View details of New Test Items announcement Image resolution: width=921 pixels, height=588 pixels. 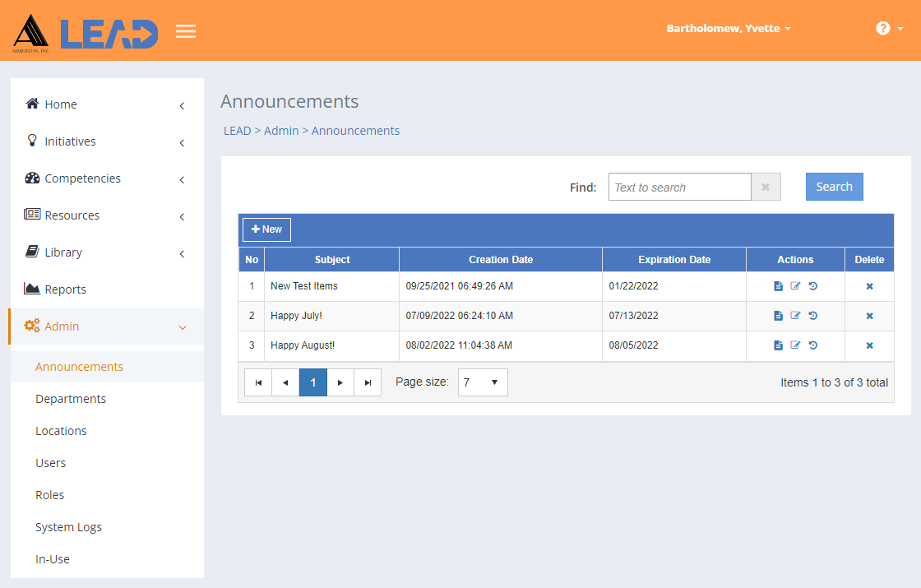[778, 286]
